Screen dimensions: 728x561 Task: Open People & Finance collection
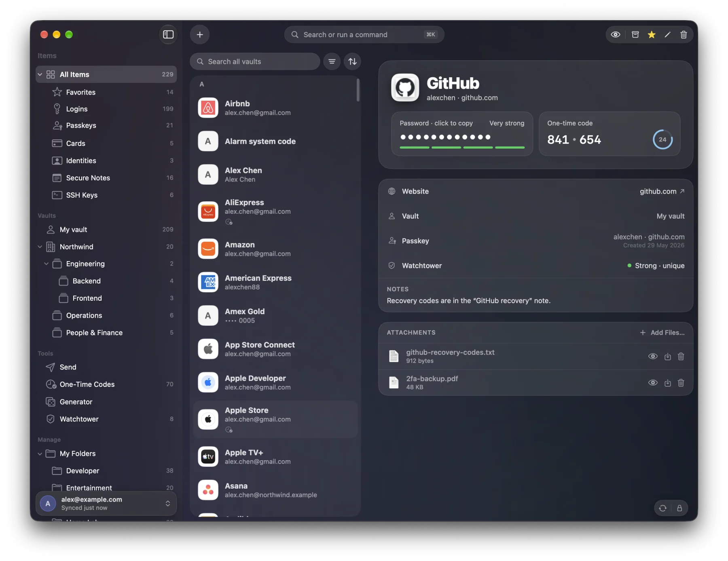[106, 333]
